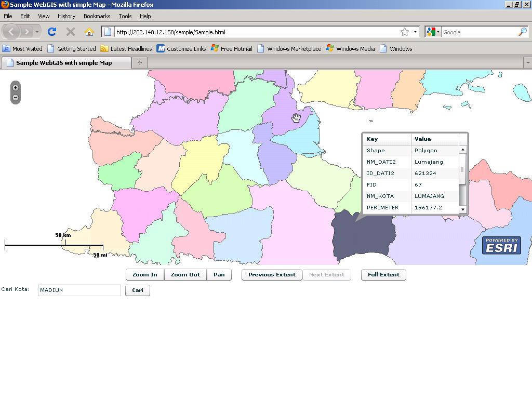The width and height of the screenshot is (532, 399).
Task: Click the URL address field
Action: tap(257, 32)
